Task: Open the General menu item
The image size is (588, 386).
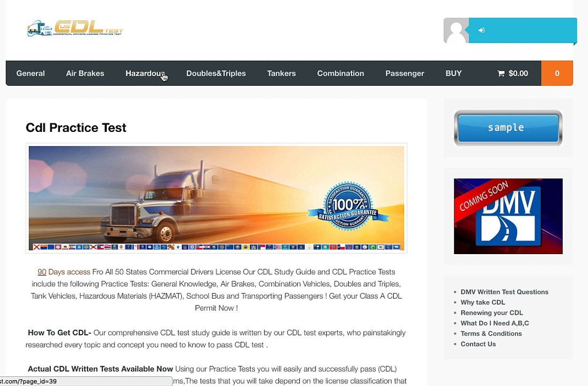Action: tap(31, 73)
